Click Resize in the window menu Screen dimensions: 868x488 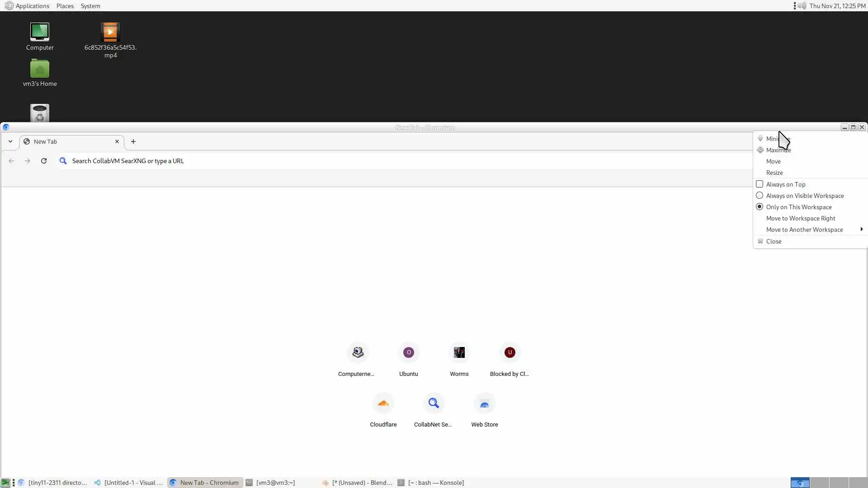[x=774, y=173]
